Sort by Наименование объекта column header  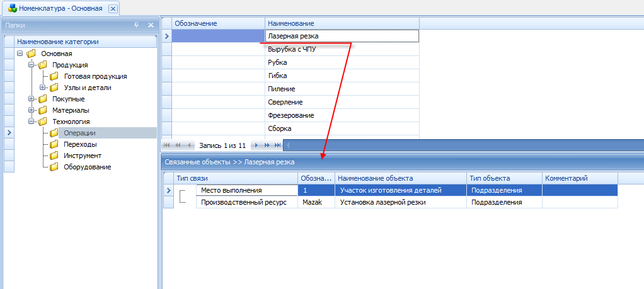[x=401, y=179]
